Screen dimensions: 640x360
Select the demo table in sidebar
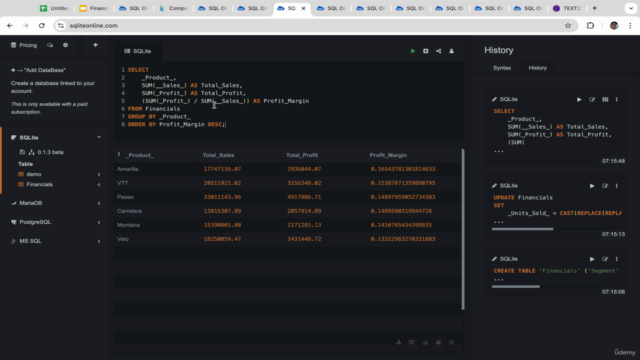pos(34,174)
